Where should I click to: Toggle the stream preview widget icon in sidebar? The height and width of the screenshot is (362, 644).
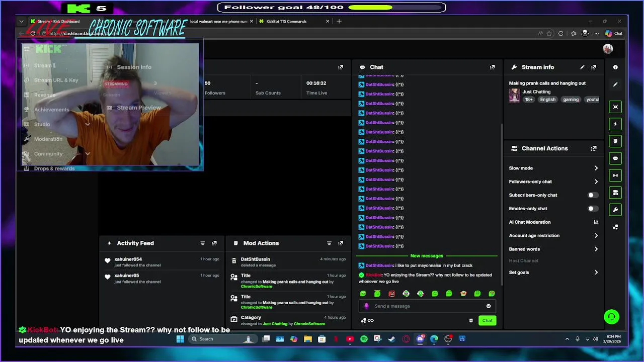pyautogui.click(x=615, y=107)
